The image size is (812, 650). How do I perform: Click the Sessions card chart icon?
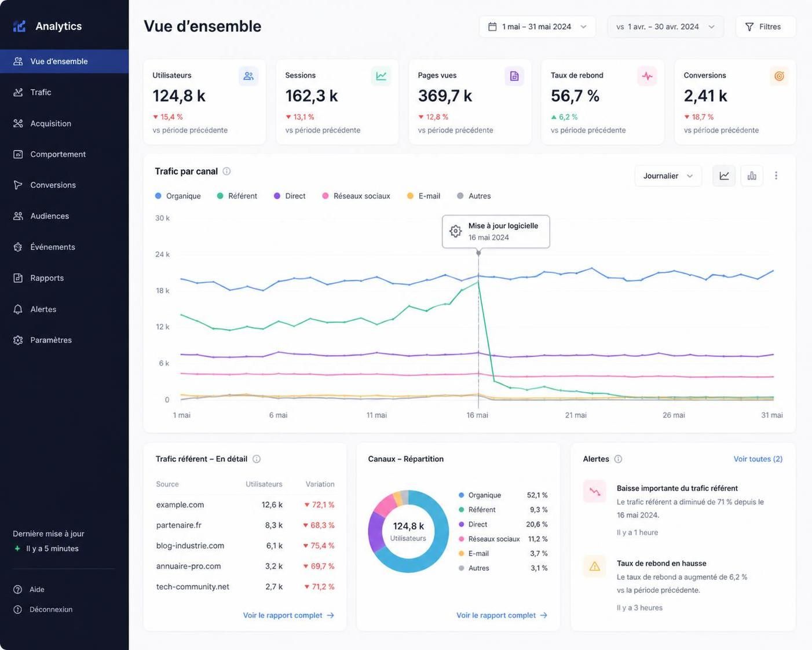click(x=381, y=76)
